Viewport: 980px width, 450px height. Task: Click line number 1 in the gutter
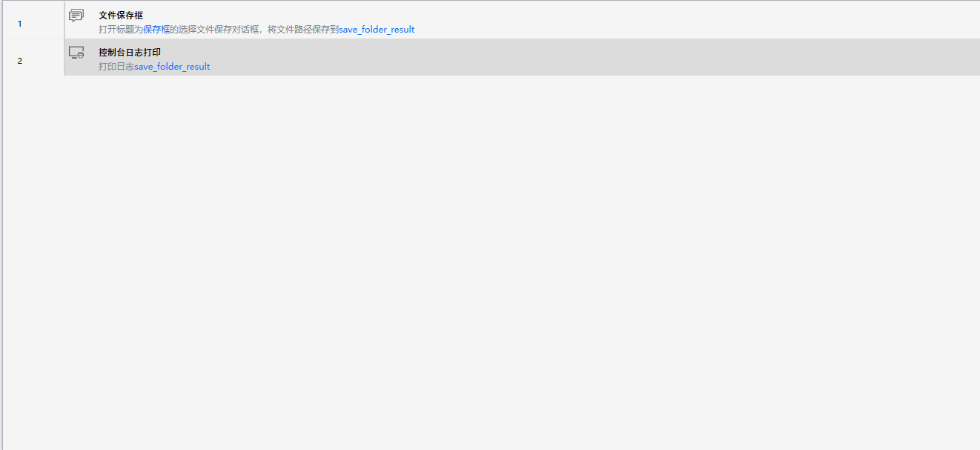click(x=20, y=24)
